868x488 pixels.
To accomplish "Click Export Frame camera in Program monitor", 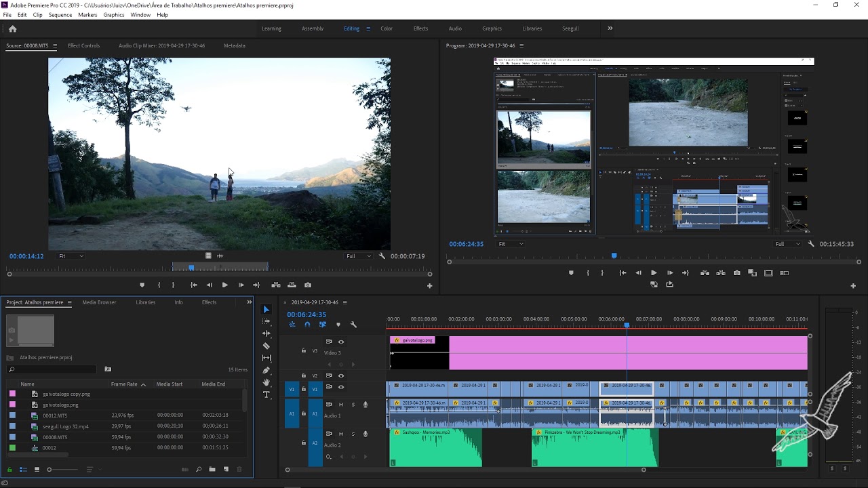I will 736,273.
